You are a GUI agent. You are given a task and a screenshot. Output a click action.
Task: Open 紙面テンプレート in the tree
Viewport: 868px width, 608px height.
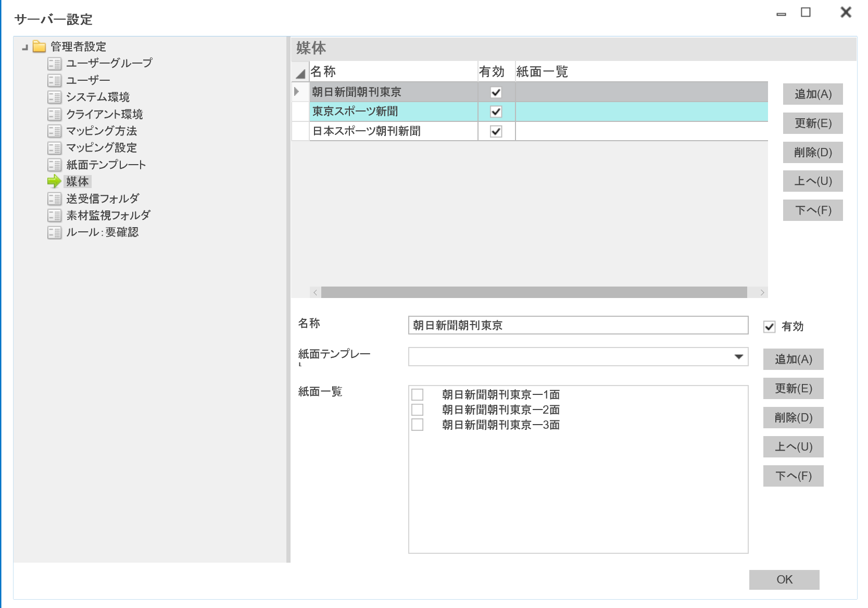pos(106,165)
